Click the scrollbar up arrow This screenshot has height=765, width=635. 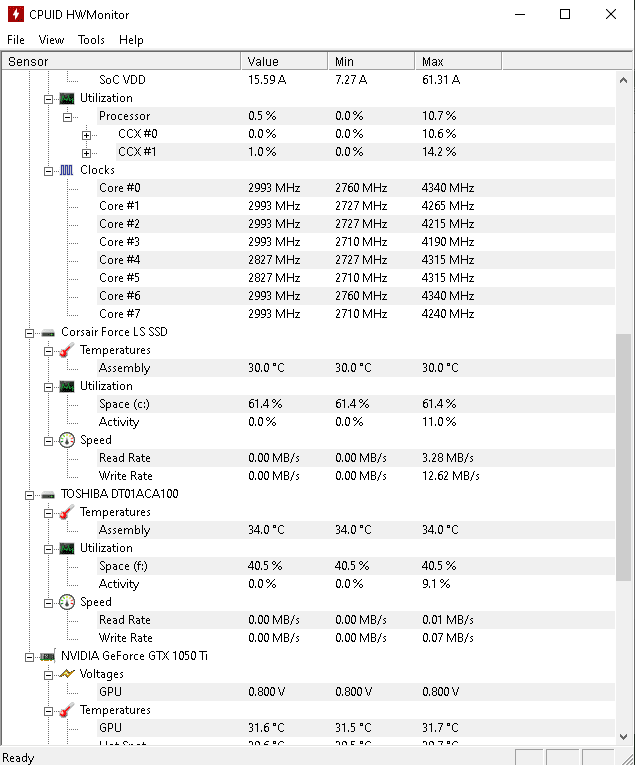pos(623,80)
